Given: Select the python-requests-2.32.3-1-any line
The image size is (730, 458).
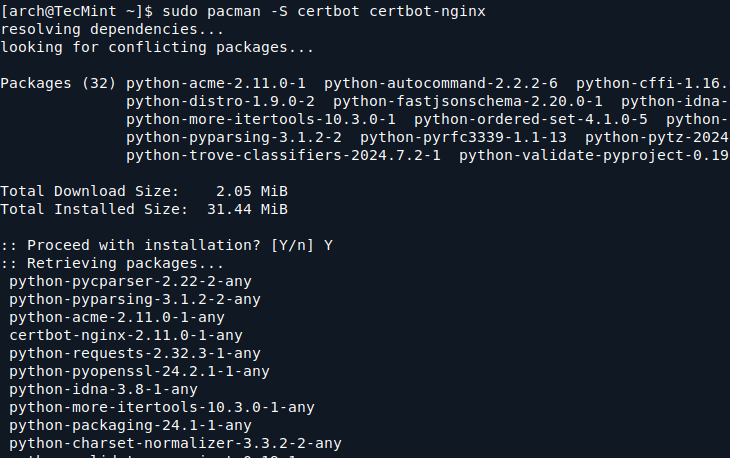Looking at the screenshot, I should [x=135, y=353].
